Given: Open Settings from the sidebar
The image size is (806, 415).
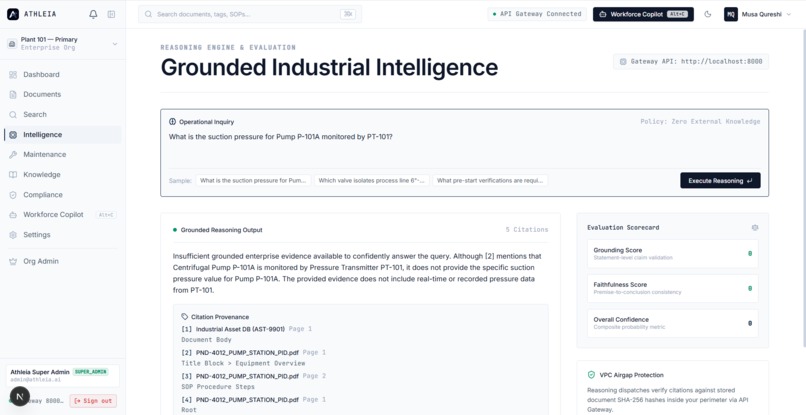Looking at the screenshot, I should [x=63, y=235].
